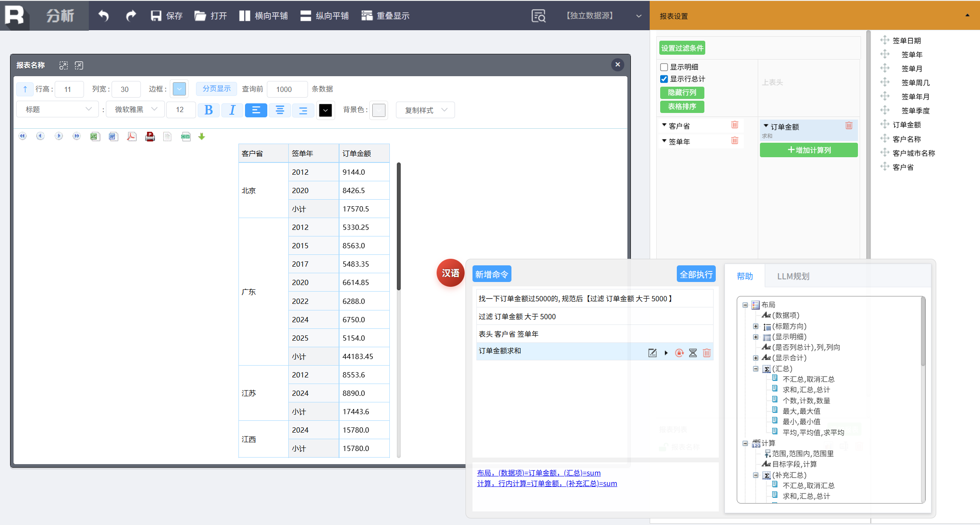Select 横向平铺 in the top menu
The height and width of the screenshot is (525, 980).
pos(263,16)
